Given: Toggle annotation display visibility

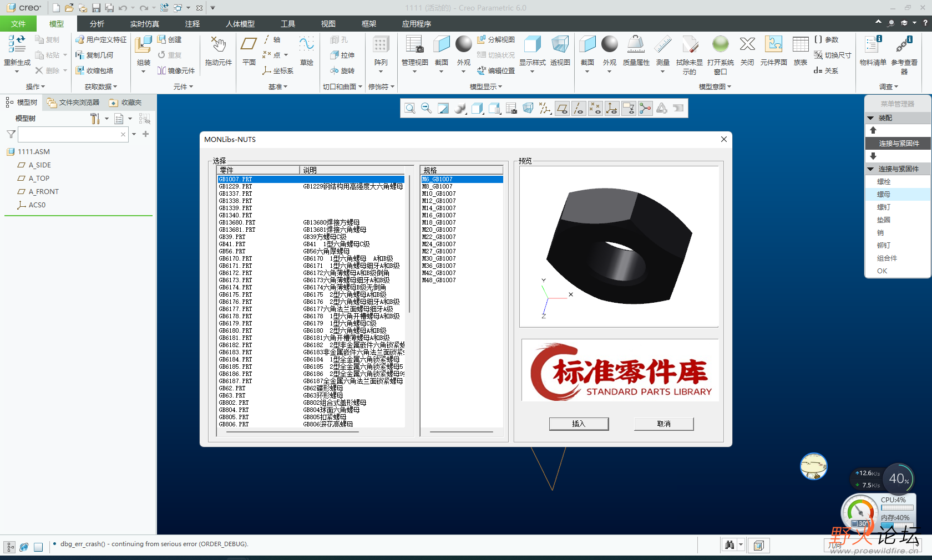Looking at the screenshot, I should (629, 108).
